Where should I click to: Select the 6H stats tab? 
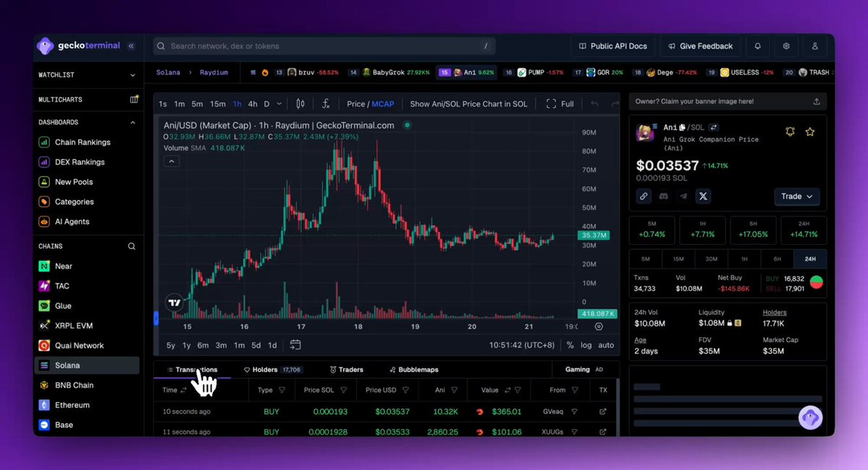pos(778,259)
